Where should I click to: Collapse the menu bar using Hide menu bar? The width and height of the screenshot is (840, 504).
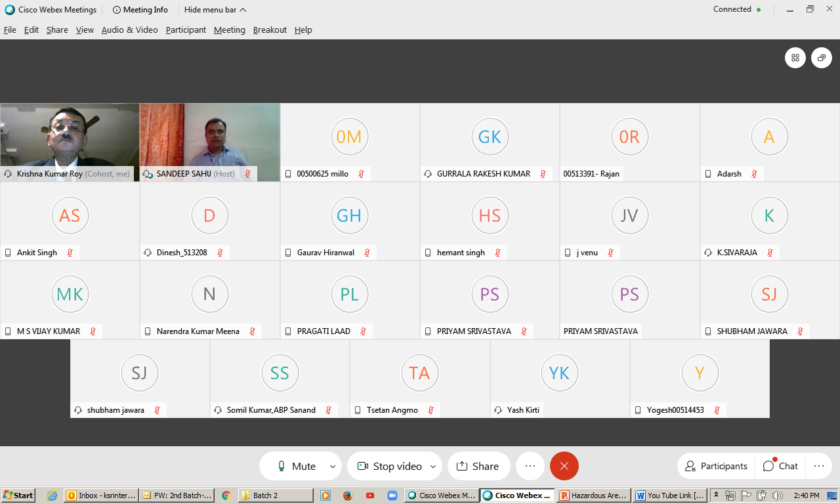[x=215, y=10]
